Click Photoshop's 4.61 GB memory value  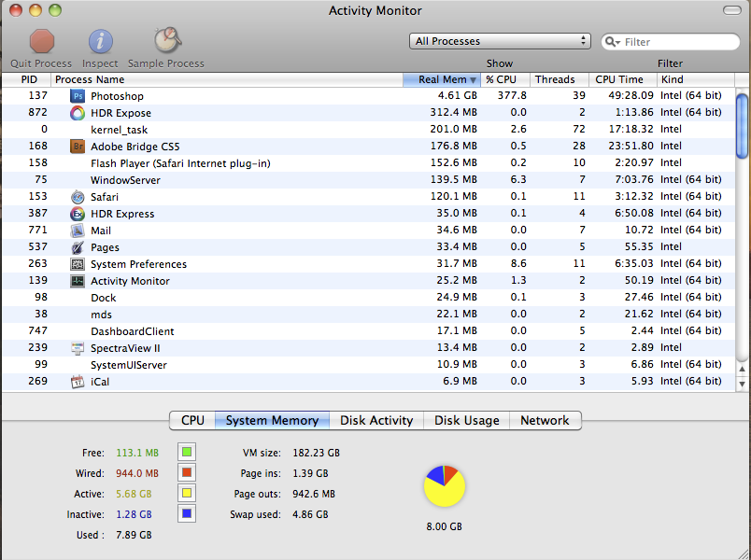458,96
